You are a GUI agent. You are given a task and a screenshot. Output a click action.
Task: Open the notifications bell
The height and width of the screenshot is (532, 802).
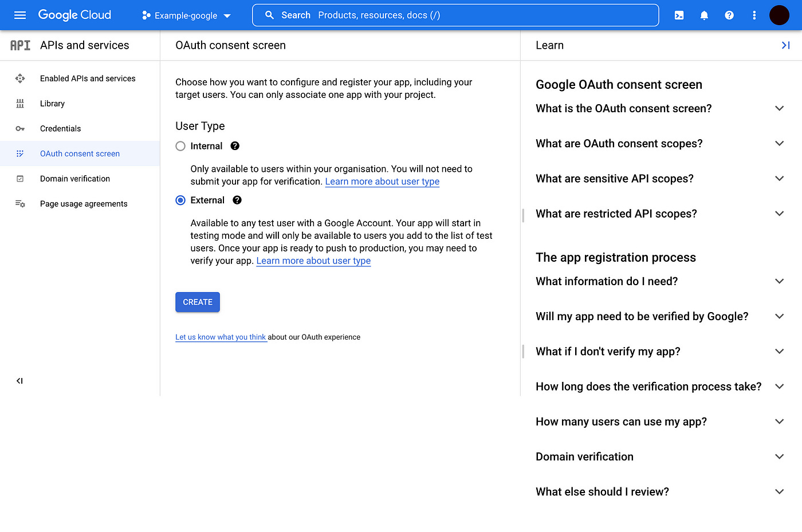[x=703, y=15]
